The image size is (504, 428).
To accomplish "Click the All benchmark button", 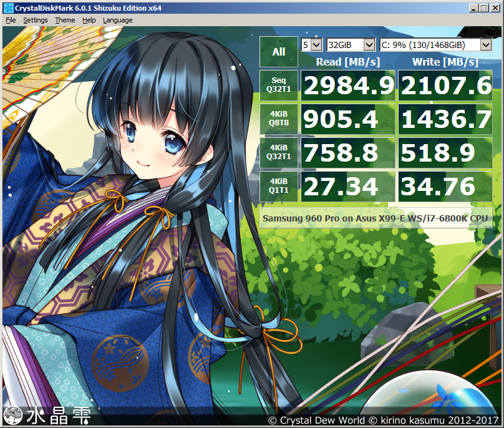I will (x=279, y=52).
